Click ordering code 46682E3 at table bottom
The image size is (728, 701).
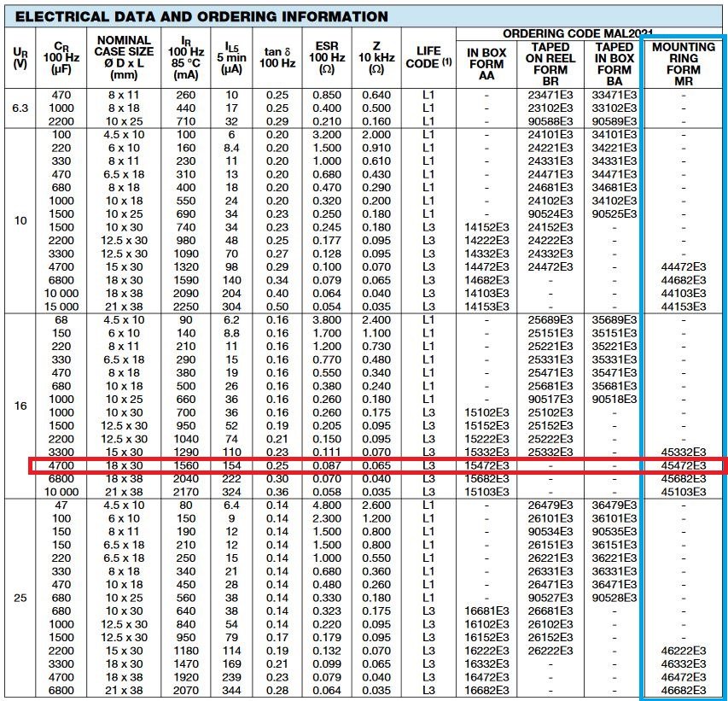(683, 690)
